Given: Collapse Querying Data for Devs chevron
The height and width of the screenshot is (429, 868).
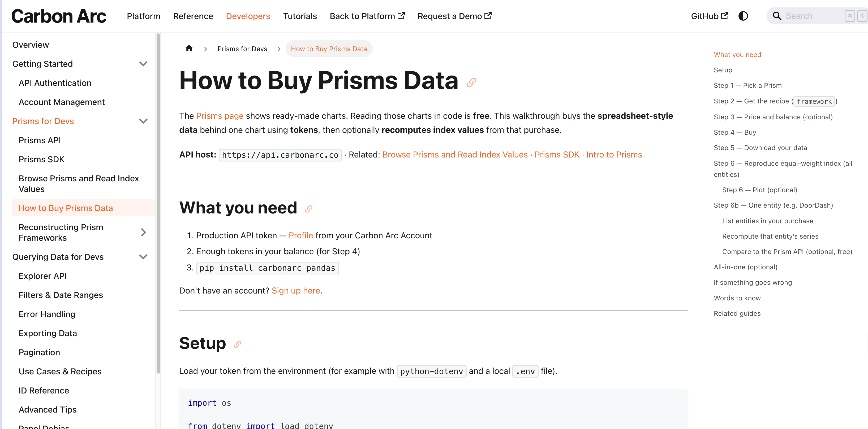Looking at the screenshot, I should pyautogui.click(x=143, y=257).
